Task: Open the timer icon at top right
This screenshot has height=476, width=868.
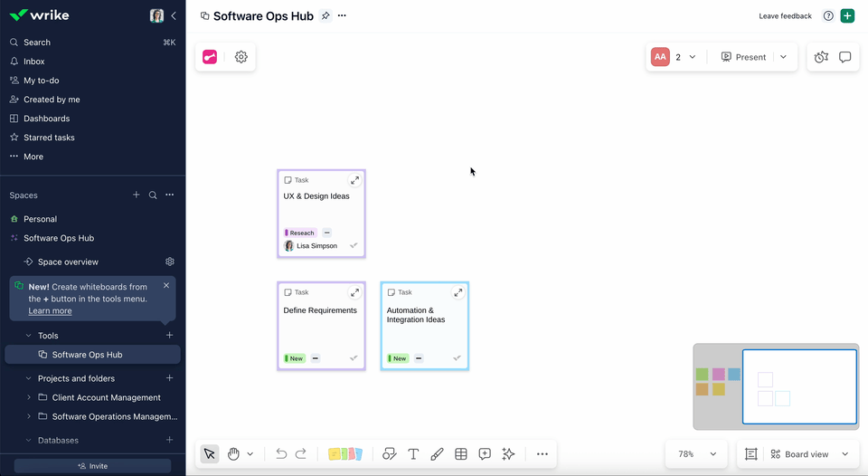Action: coord(820,57)
